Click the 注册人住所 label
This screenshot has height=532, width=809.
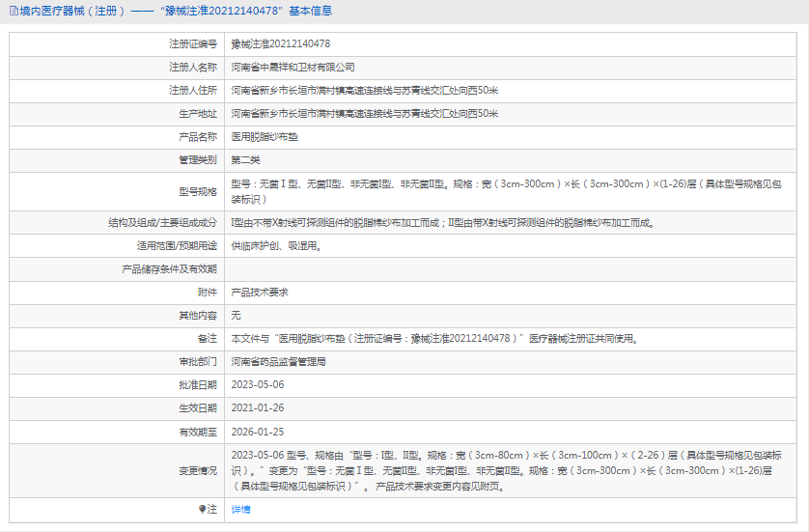(193, 91)
